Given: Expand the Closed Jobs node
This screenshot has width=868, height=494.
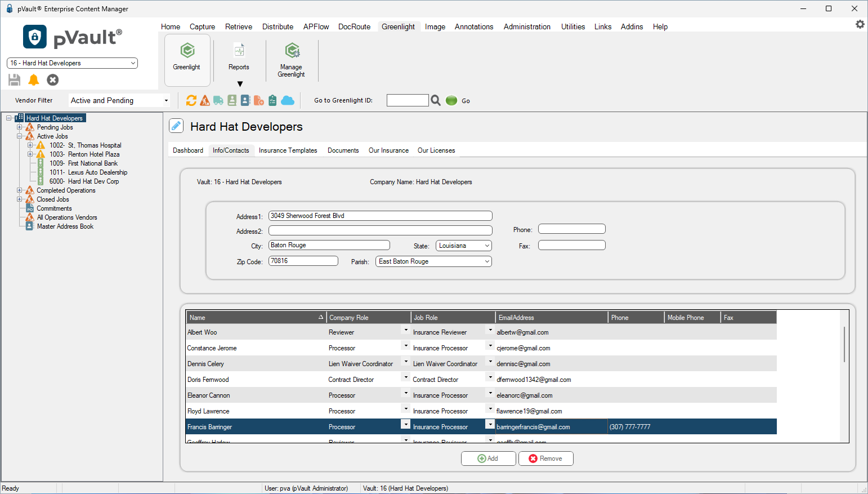Looking at the screenshot, I should 20,199.
